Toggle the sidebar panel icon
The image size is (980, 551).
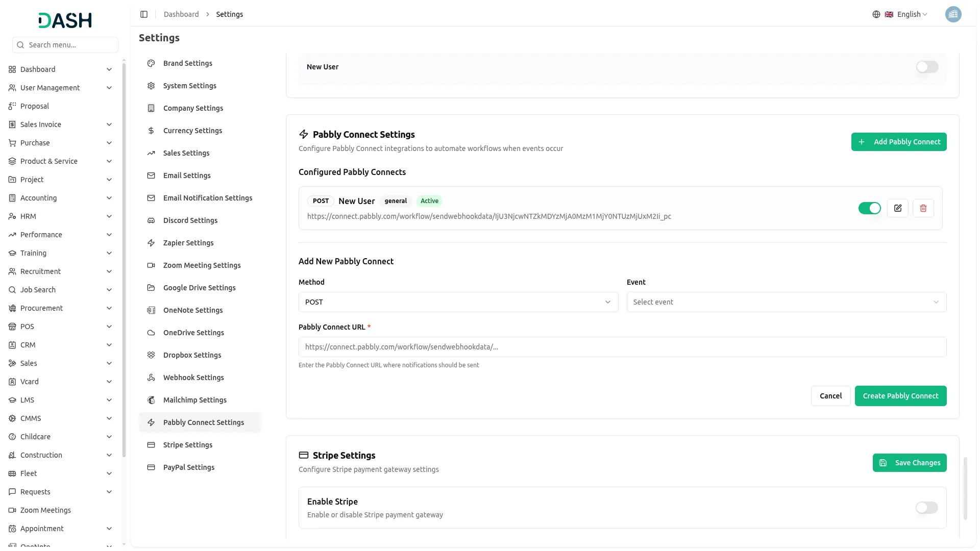(144, 14)
